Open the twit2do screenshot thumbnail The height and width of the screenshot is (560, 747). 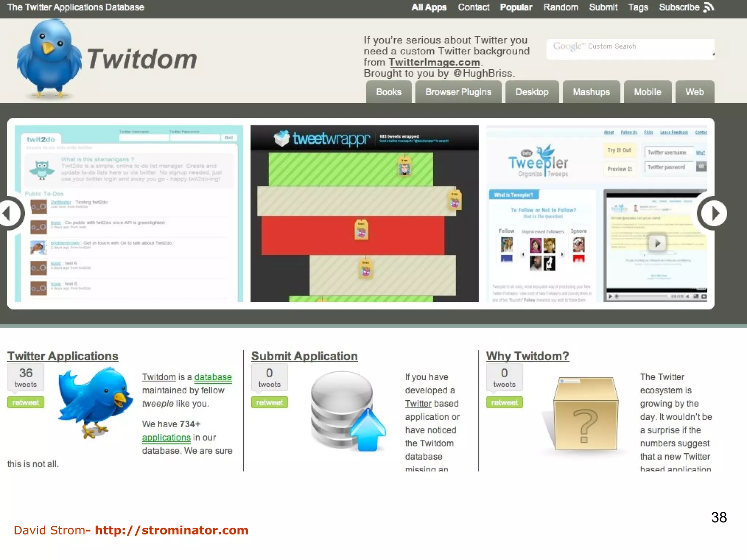coord(129,214)
